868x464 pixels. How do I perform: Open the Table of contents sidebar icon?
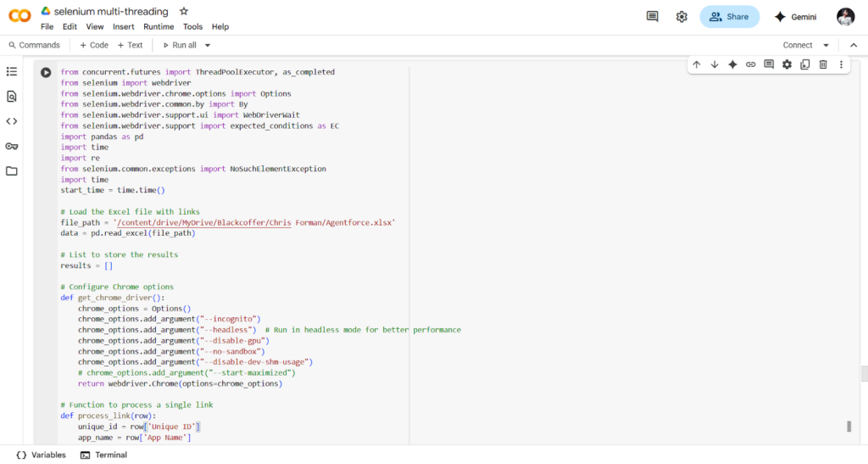(x=11, y=72)
